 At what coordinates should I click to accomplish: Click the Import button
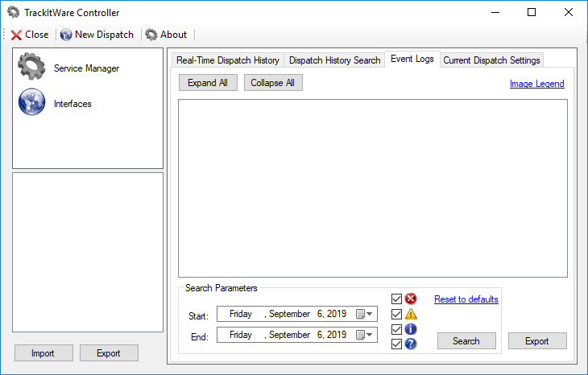pos(43,353)
